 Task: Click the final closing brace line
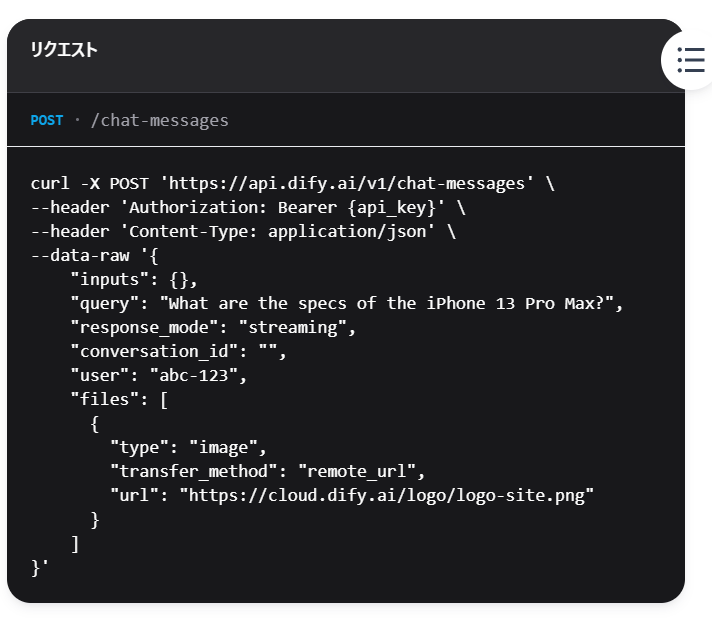(x=40, y=568)
